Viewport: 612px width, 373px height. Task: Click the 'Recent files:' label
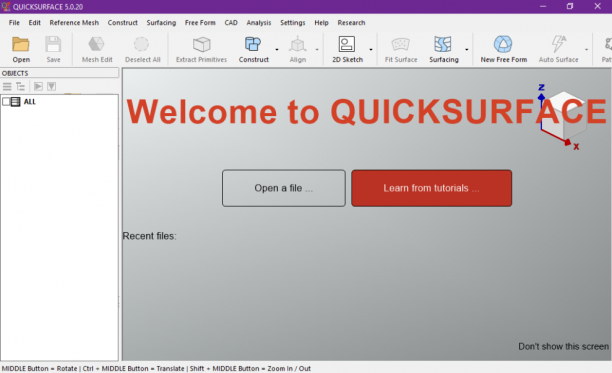point(149,236)
